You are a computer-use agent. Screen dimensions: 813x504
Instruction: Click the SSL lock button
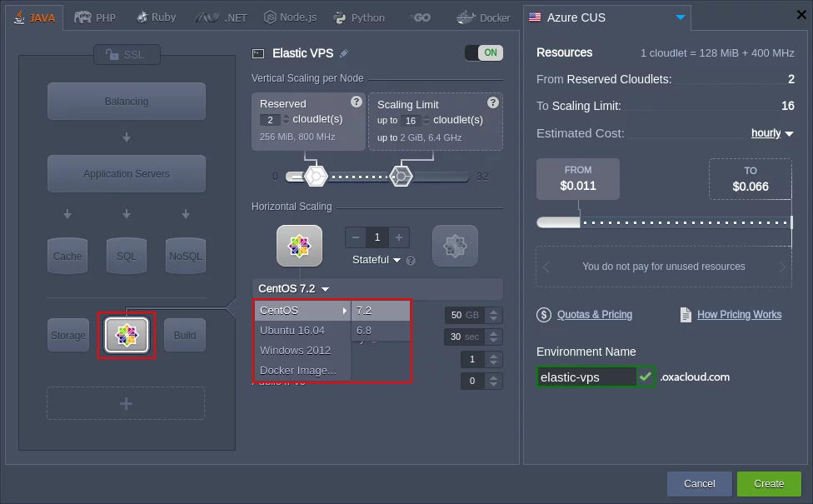(x=127, y=54)
